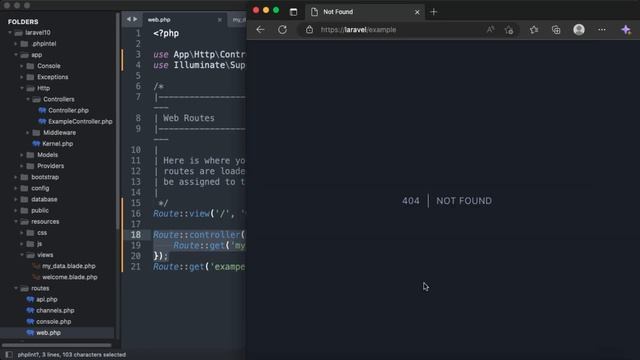This screenshot has width=640, height=360.
Task: Open the browser profile avatar
Action: pos(579,30)
